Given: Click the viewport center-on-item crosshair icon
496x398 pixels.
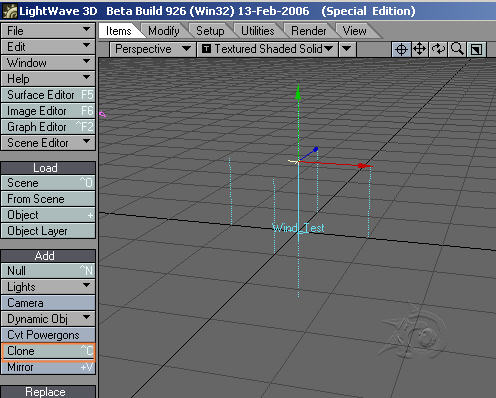Looking at the screenshot, I should point(401,50).
